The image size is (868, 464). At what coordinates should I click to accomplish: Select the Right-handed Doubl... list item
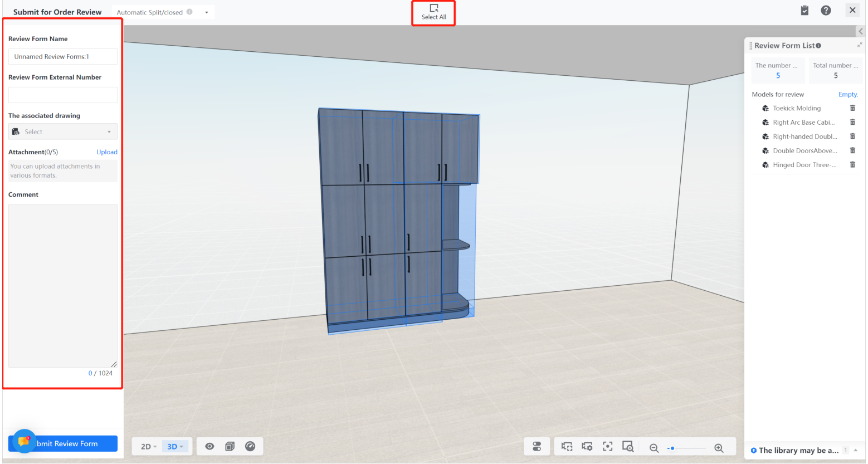(x=805, y=136)
